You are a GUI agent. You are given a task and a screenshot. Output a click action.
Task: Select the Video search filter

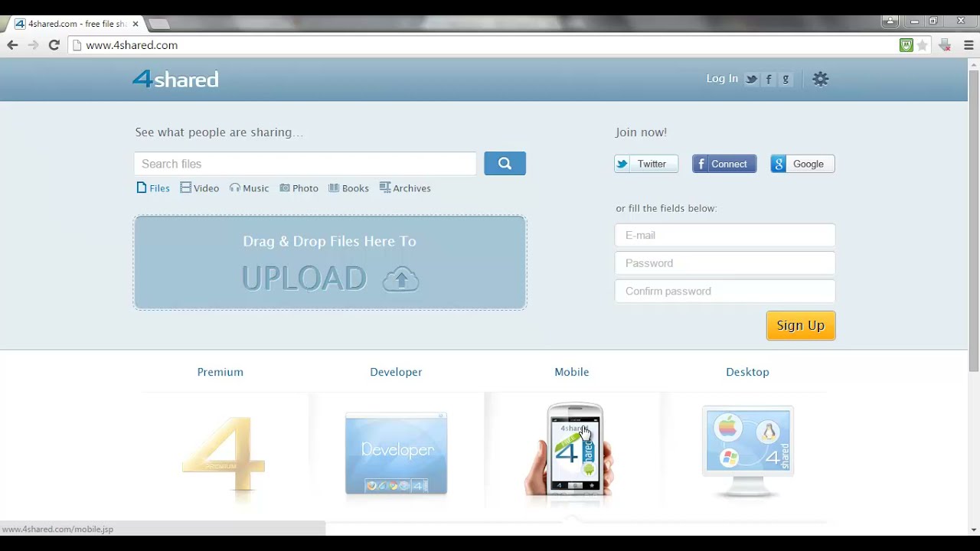tap(200, 187)
